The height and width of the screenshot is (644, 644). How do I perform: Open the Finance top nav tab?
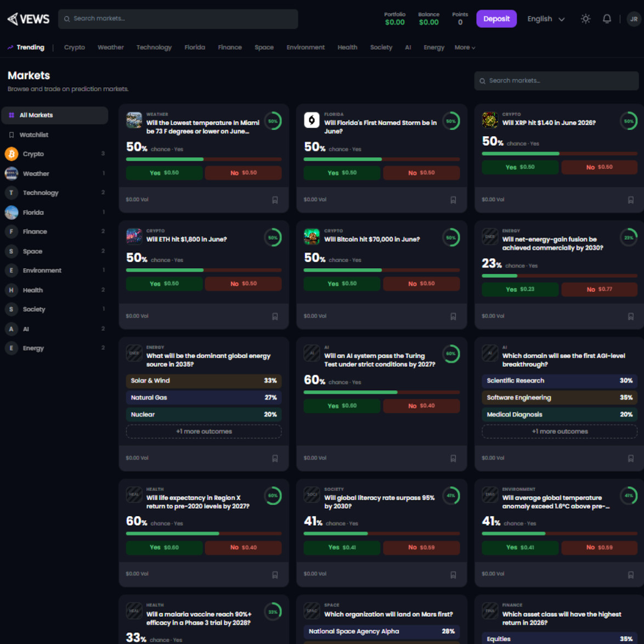(x=230, y=47)
